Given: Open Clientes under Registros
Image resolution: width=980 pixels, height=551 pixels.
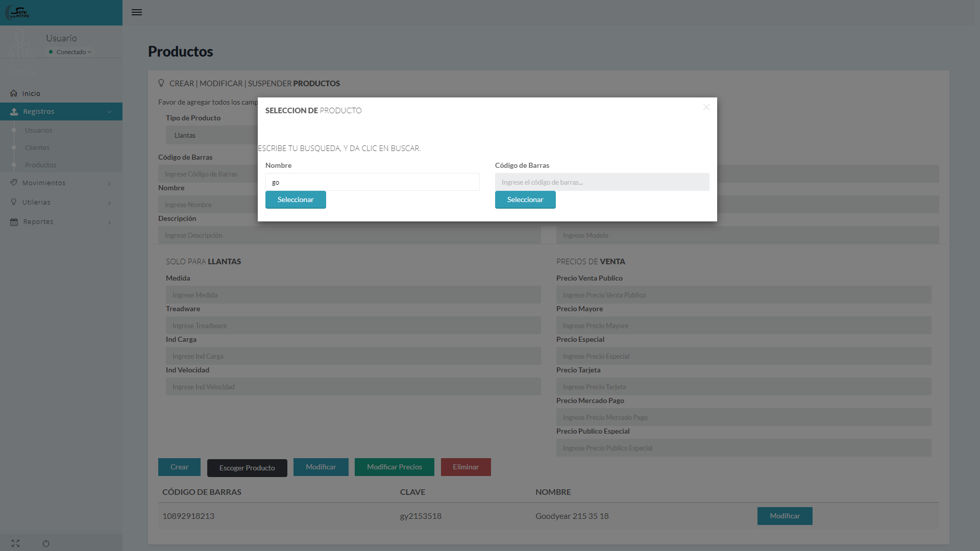Looking at the screenshot, I should (x=37, y=147).
